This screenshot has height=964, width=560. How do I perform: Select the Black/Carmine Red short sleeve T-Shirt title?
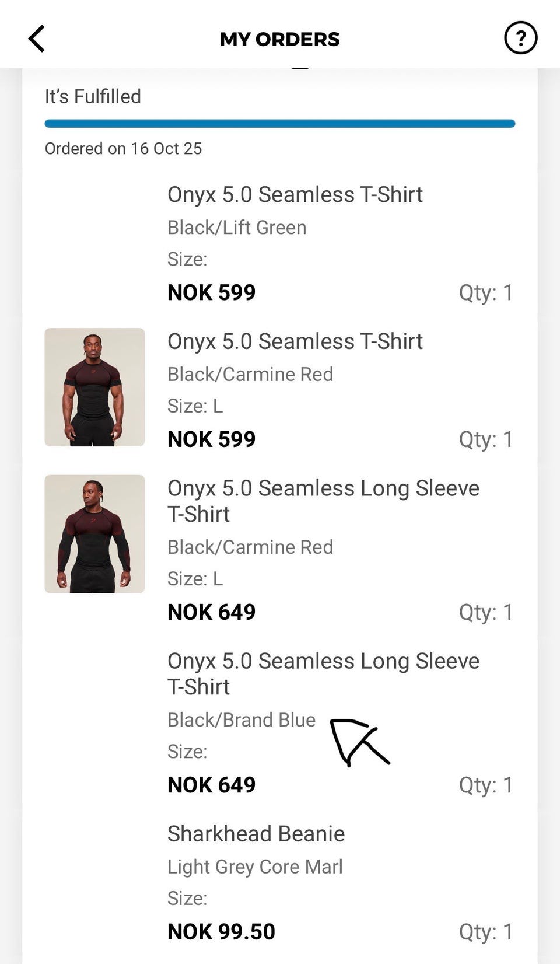click(x=295, y=342)
